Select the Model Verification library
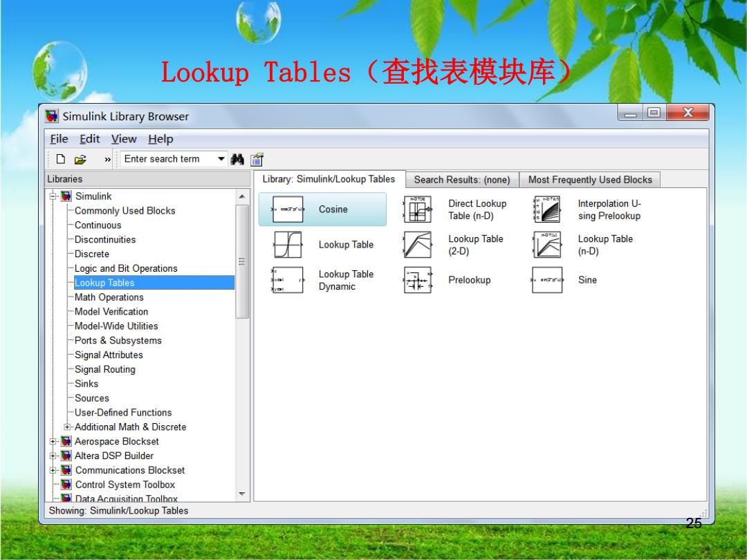 [111, 311]
